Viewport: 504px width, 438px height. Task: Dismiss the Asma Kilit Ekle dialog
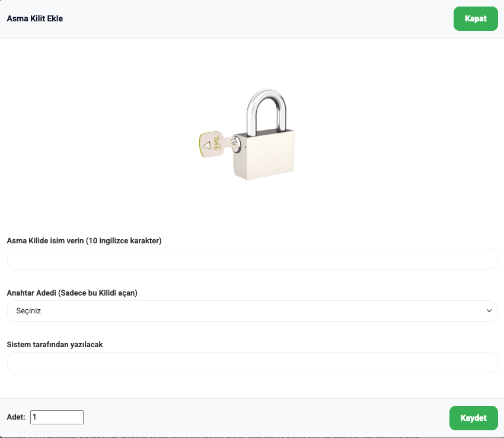pos(475,18)
